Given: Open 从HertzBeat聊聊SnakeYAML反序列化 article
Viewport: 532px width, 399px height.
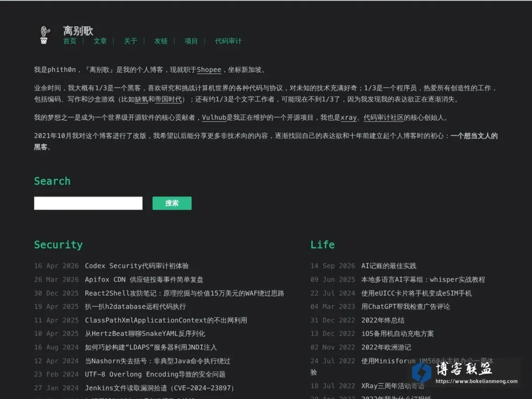Looking at the screenshot, I should point(145,334).
